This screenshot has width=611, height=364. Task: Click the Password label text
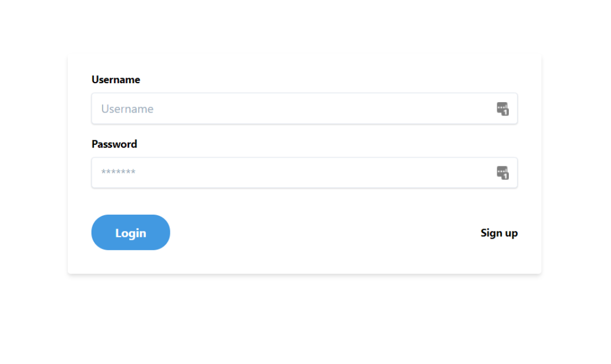pos(114,144)
